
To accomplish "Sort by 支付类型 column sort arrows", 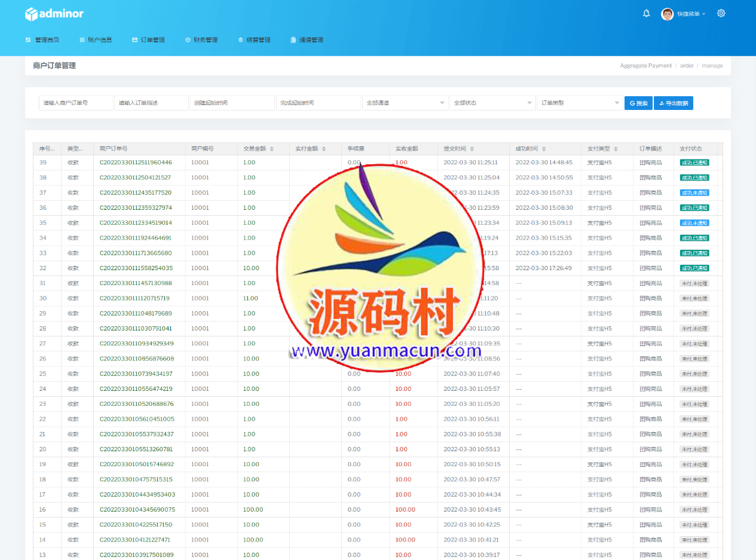I will [x=616, y=149].
